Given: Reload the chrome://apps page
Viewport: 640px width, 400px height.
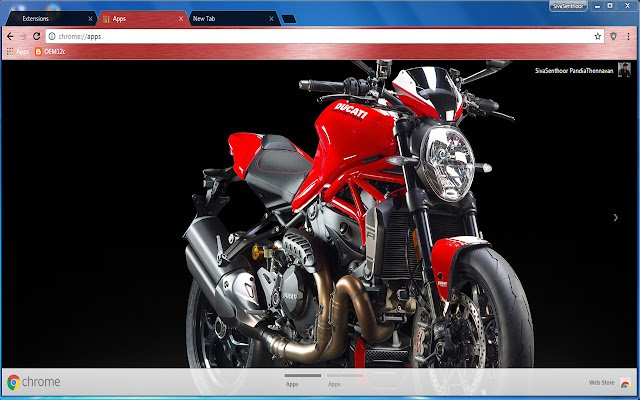Looking at the screenshot, I should pos(36,36).
